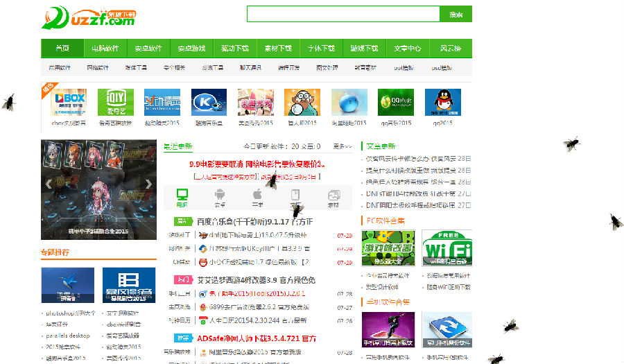Screen dimensions: 624x364
Task: Open the blue AliWangWang bubble icon
Action: pos(349,102)
